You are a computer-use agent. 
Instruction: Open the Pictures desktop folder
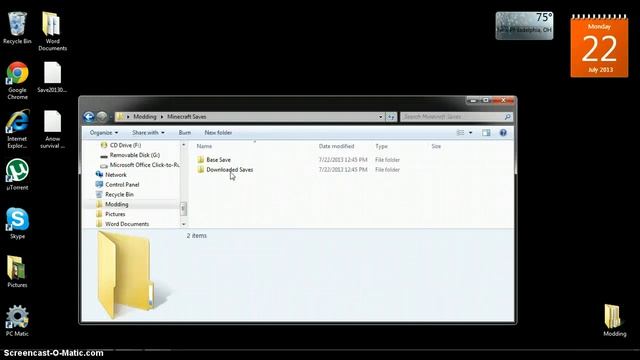coord(17,271)
